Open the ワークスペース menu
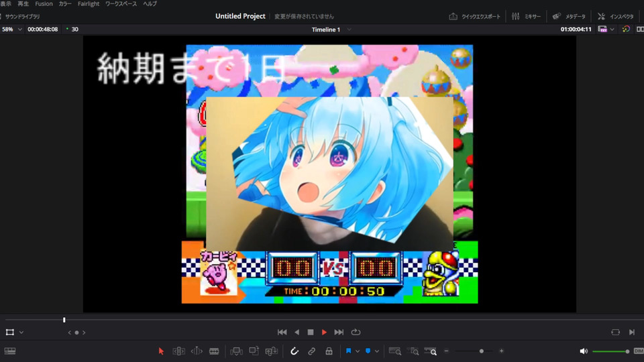 coord(121,4)
